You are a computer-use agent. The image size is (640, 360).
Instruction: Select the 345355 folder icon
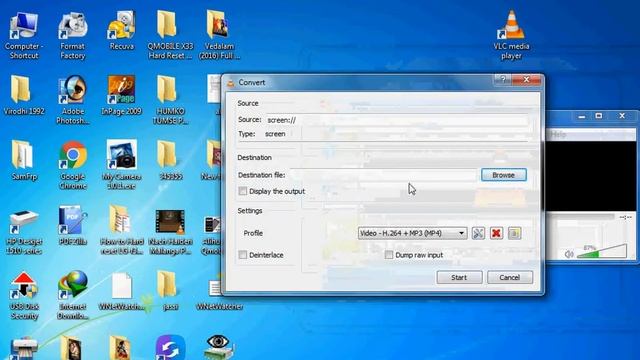tap(170, 160)
